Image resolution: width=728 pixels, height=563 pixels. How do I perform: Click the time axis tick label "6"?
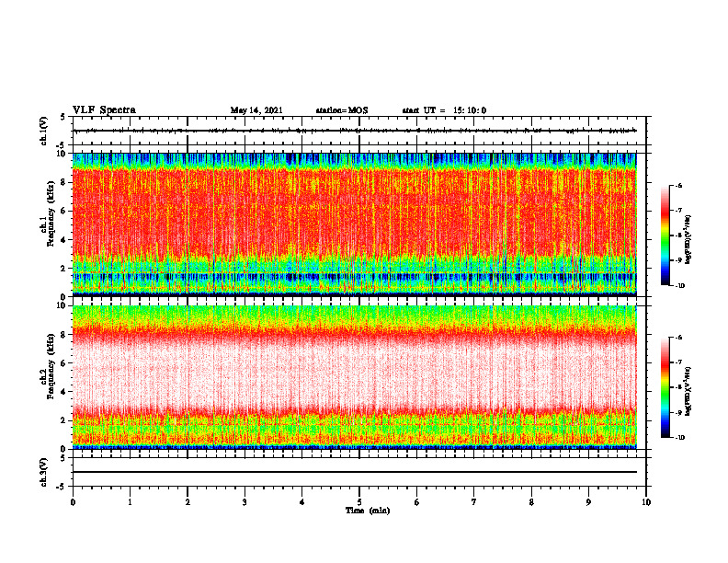pyautogui.click(x=417, y=502)
